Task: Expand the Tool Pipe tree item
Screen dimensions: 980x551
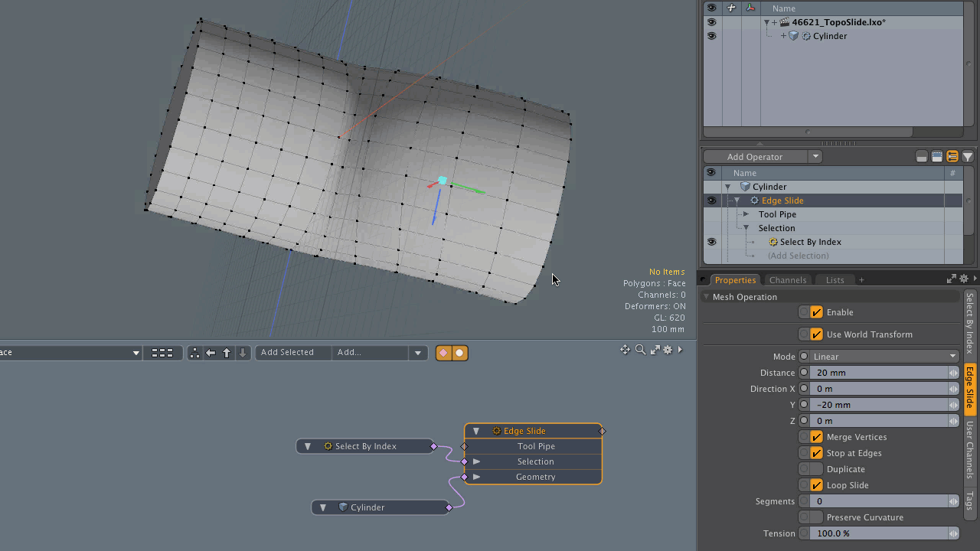Action: pos(746,214)
